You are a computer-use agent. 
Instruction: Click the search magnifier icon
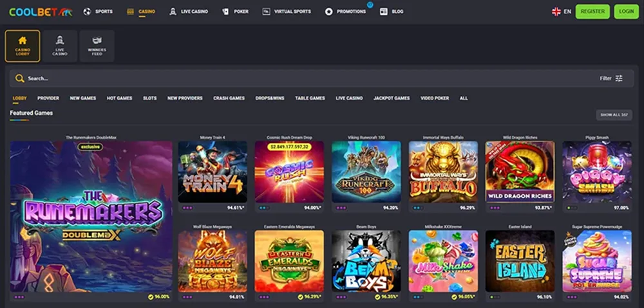click(x=20, y=78)
